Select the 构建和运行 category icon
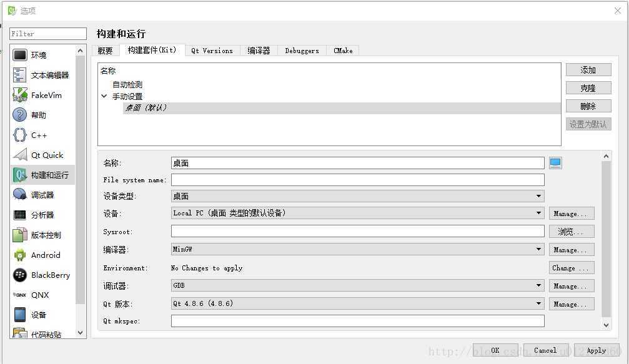629x364 pixels. (x=19, y=175)
